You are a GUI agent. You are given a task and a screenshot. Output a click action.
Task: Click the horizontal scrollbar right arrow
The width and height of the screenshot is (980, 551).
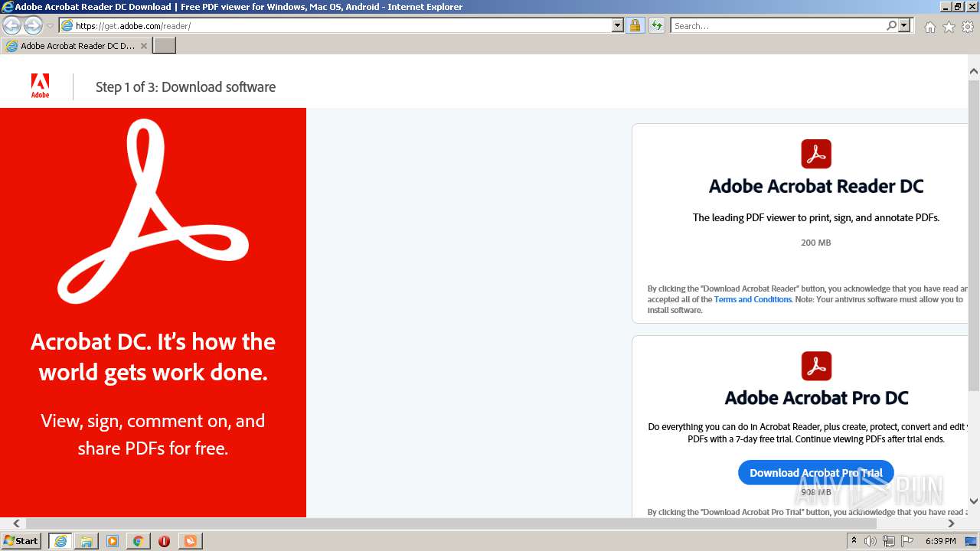pyautogui.click(x=951, y=523)
